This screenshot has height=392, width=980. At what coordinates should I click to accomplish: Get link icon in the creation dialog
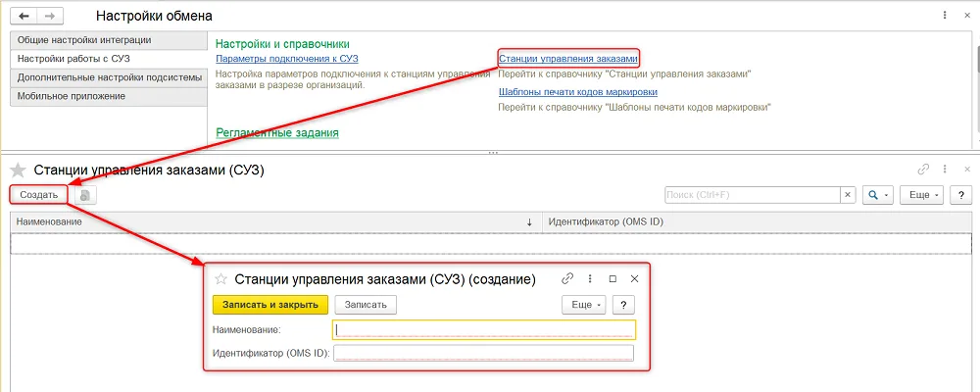click(x=567, y=279)
